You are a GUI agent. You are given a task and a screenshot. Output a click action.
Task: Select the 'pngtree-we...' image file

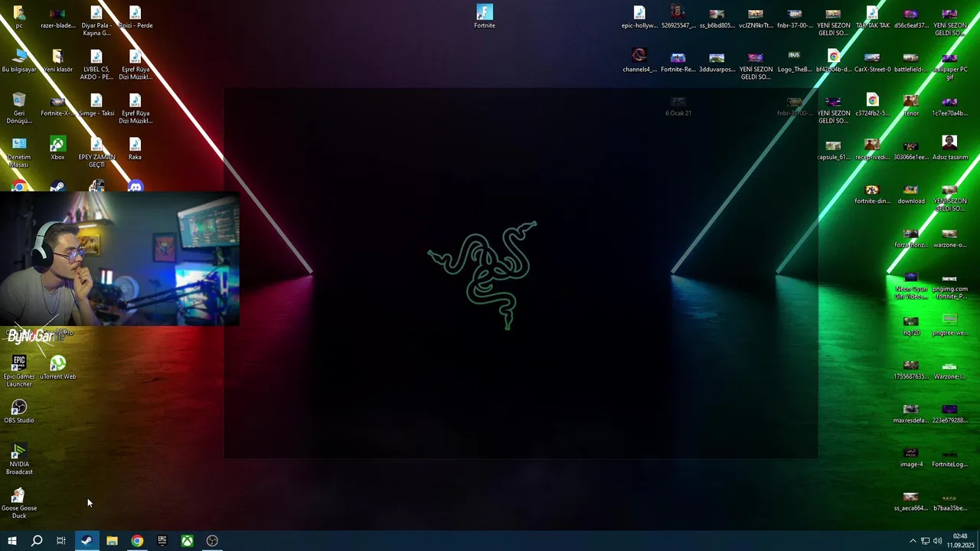(949, 325)
